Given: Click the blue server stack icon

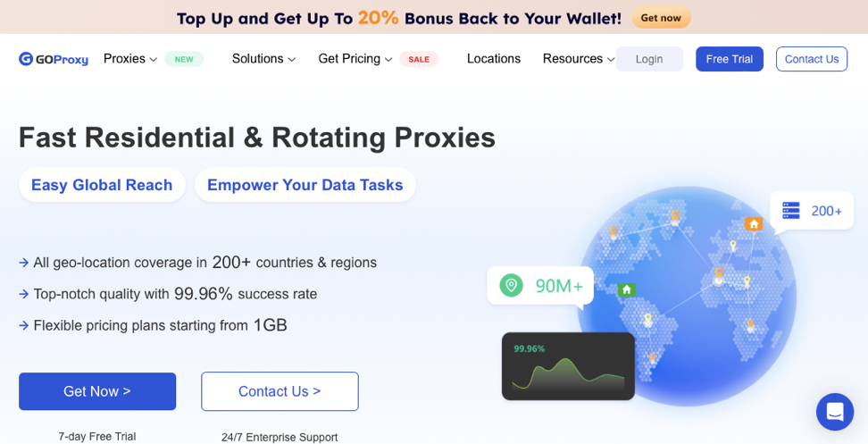Looking at the screenshot, I should (791, 211).
